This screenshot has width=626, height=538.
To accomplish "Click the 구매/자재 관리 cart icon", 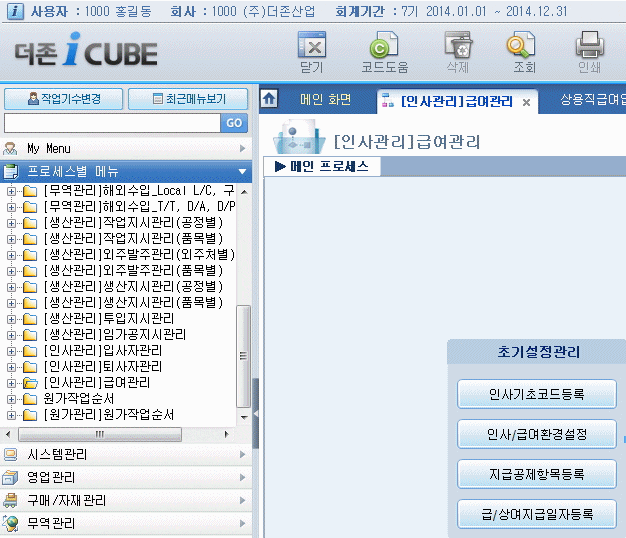I will (10, 500).
